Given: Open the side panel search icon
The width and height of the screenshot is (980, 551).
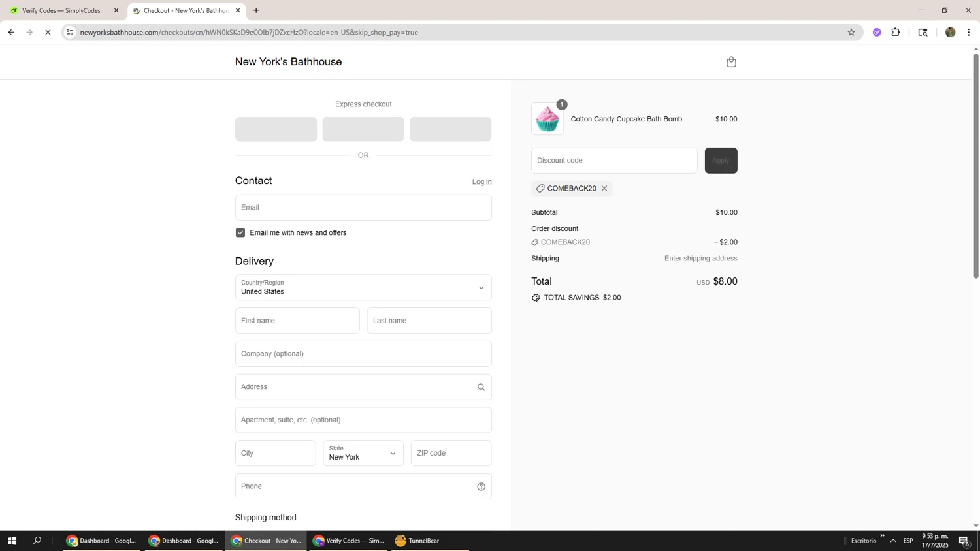Looking at the screenshot, I should point(923,32).
